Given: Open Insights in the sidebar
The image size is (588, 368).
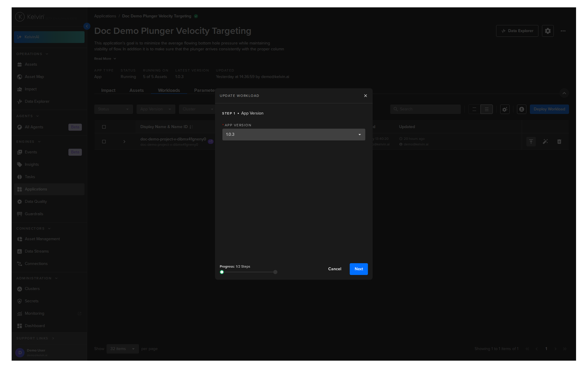Looking at the screenshot, I should point(49,164).
